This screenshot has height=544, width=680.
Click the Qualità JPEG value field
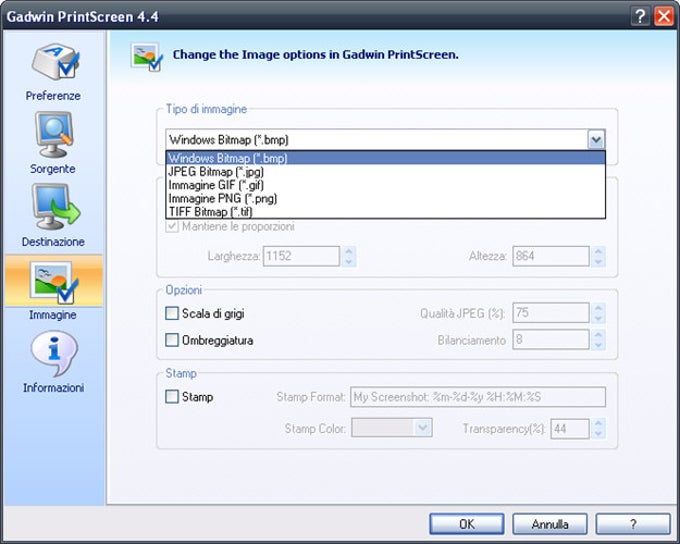[551, 313]
